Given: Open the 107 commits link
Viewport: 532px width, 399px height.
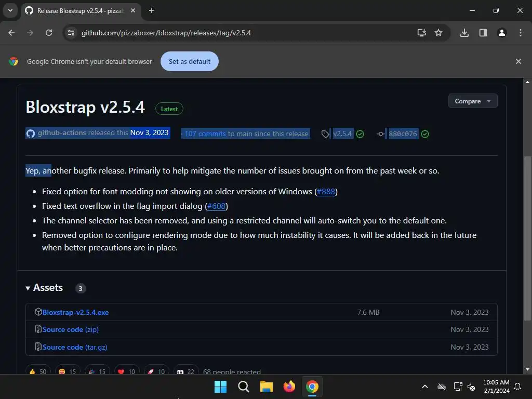Looking at the screenshot, I should pos(205,134).
